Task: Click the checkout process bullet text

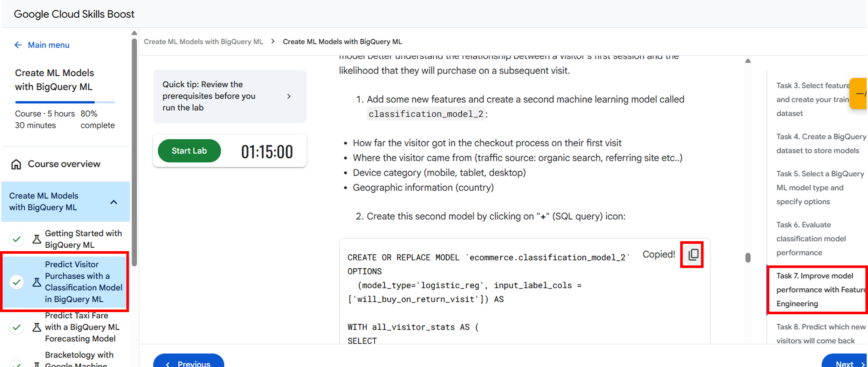Action: pos(487,143)
